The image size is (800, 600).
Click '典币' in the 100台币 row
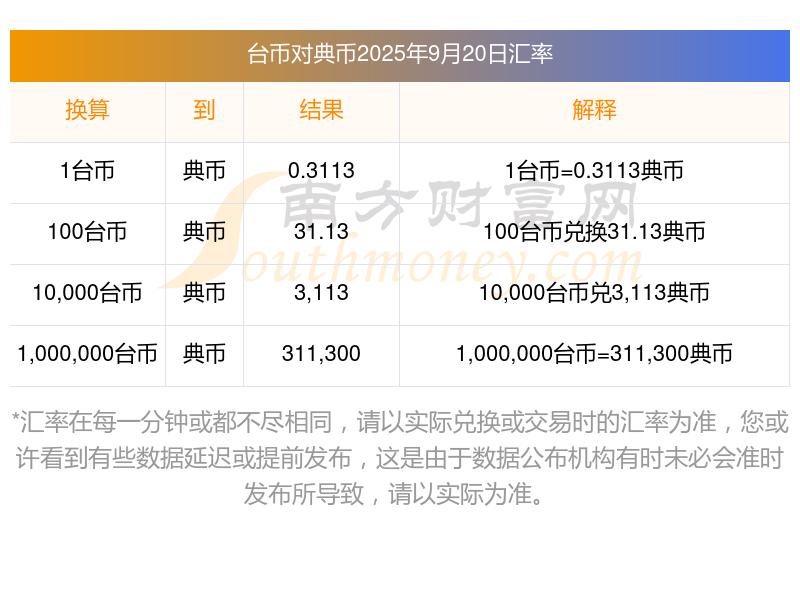pyautogui.click(x=204, y=232)
